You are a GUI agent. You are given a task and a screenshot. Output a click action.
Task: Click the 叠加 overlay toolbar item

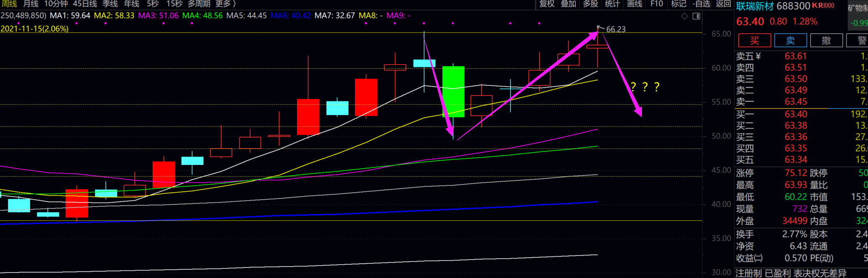coord(568,4)
